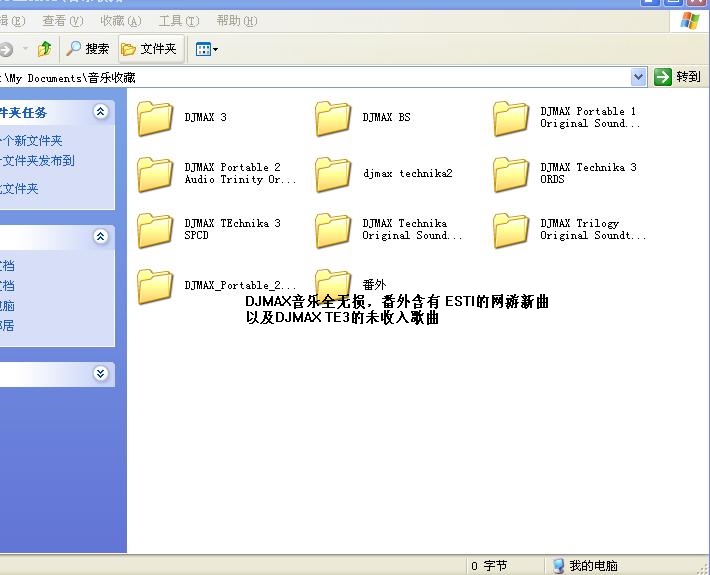
Task: Open the 查看(V) menu
Action: click(x=62, y=21)
